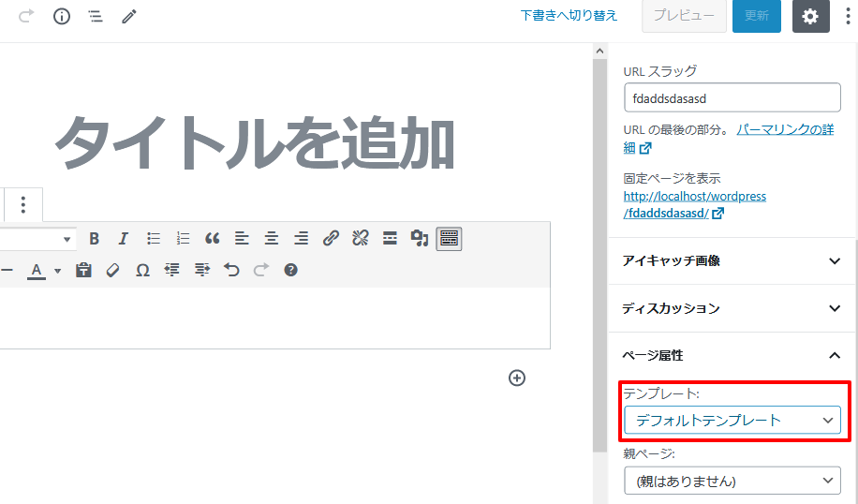Click scrollbar up arrow of editor

tap(599, 51)
